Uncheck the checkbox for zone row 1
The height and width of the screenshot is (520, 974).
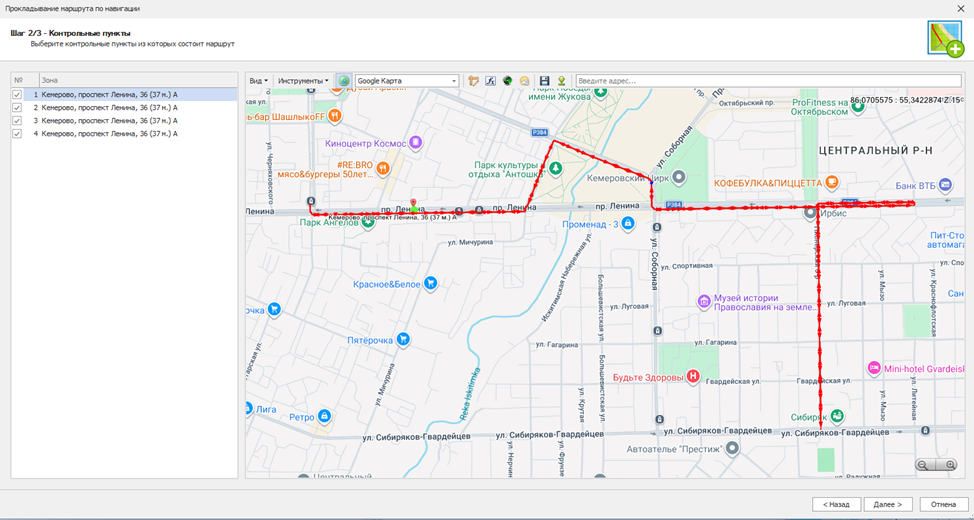coord(17,94)
